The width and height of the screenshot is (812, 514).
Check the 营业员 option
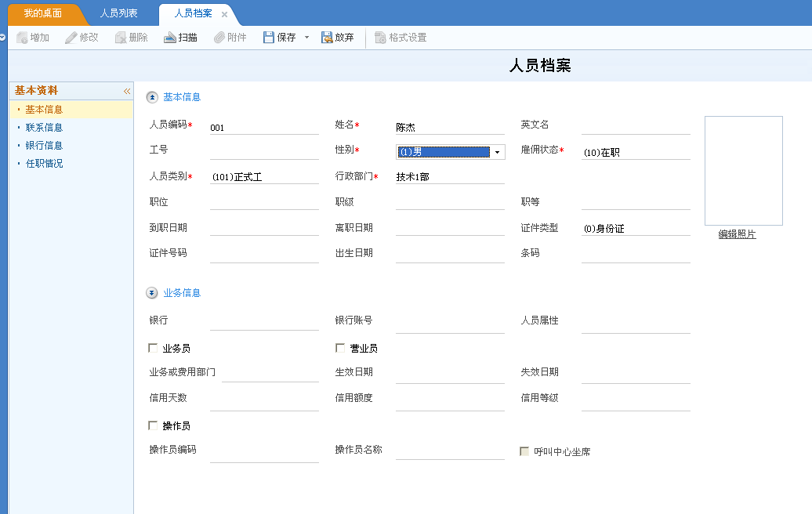tap(339, 347)
